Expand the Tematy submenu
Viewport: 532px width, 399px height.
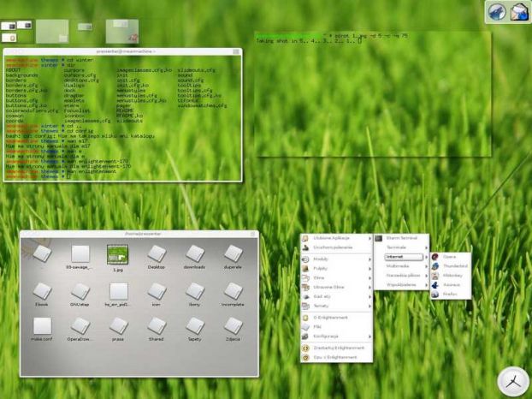[337, 306]
